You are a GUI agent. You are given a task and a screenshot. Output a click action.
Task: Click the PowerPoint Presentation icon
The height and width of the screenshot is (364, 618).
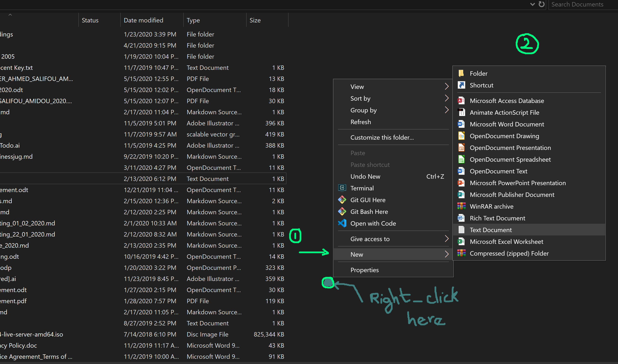point(461,183)
